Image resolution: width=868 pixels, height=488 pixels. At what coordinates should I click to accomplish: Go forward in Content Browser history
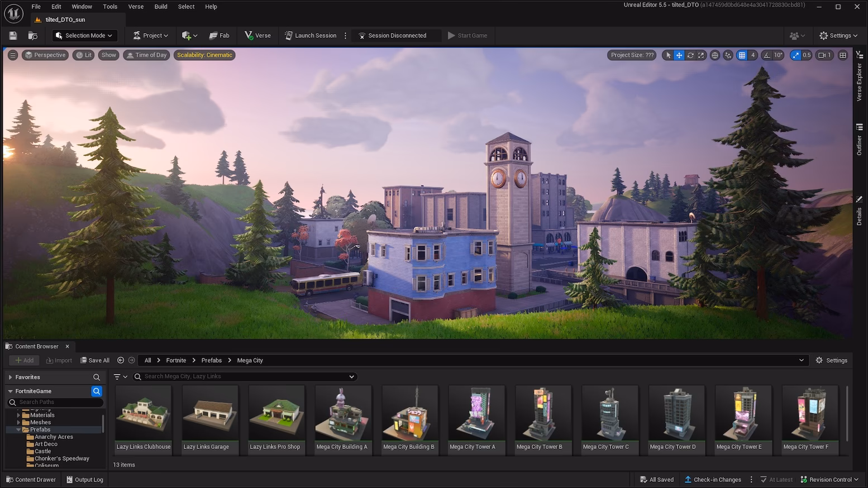click(x=131, y=360)
